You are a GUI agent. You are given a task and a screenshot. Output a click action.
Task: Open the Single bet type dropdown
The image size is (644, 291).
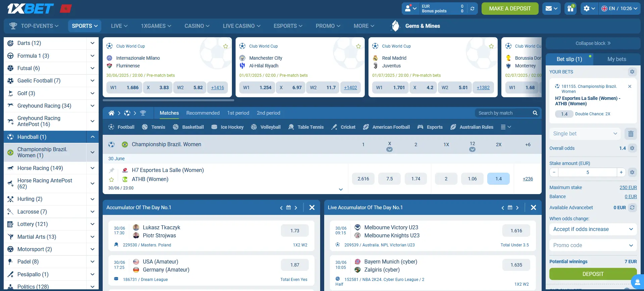585,134
